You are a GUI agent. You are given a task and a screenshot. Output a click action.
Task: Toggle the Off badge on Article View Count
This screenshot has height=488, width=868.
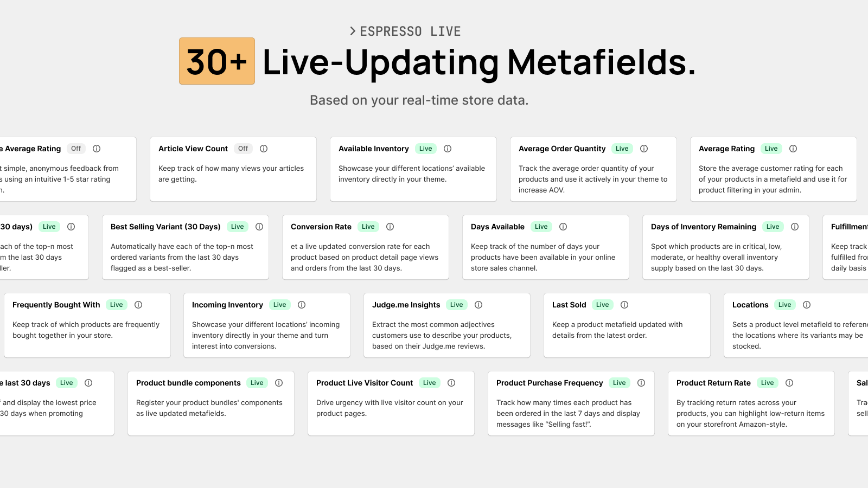[243, 149]
